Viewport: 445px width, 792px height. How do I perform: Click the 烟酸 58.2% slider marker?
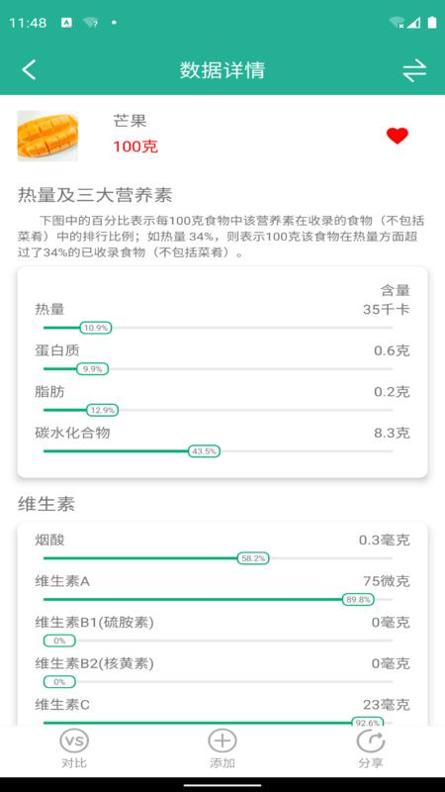coord(253,558)
